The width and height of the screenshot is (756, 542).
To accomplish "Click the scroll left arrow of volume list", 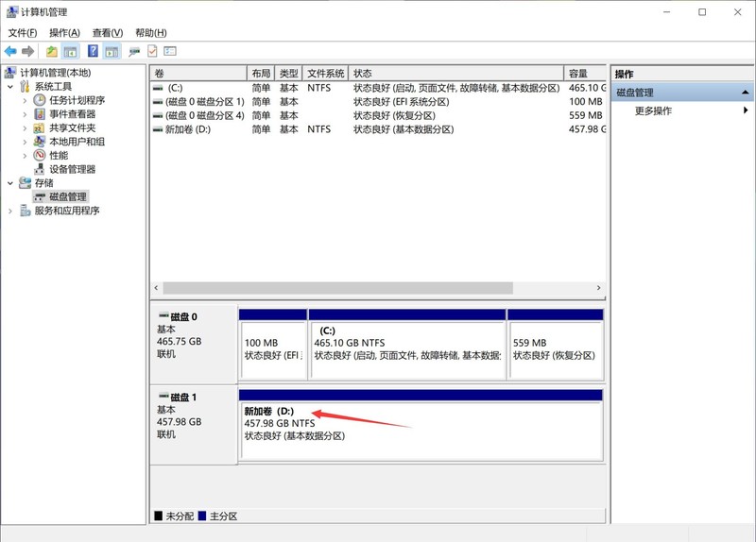I will pyautogui.click(x=156, y=288).
